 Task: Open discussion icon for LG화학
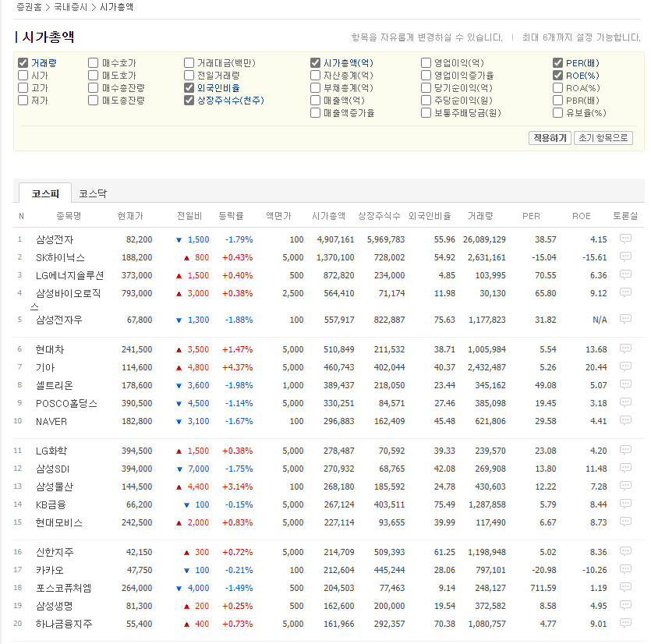point(625,450)
